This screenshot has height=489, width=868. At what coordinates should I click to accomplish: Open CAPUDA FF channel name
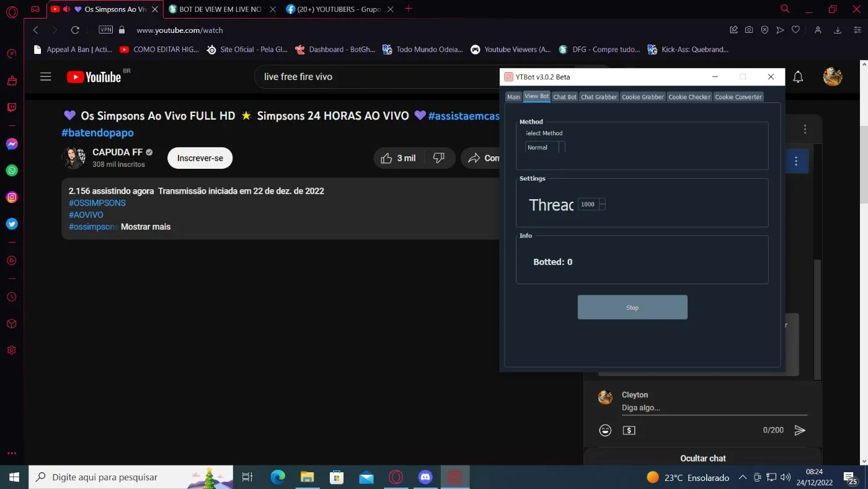tap(117, 152)
